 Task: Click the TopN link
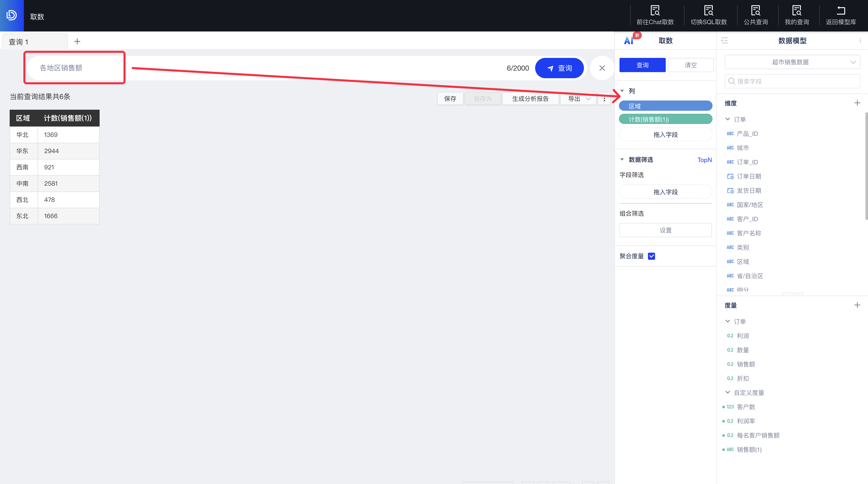pyautogui.click(x=704, y=160)
